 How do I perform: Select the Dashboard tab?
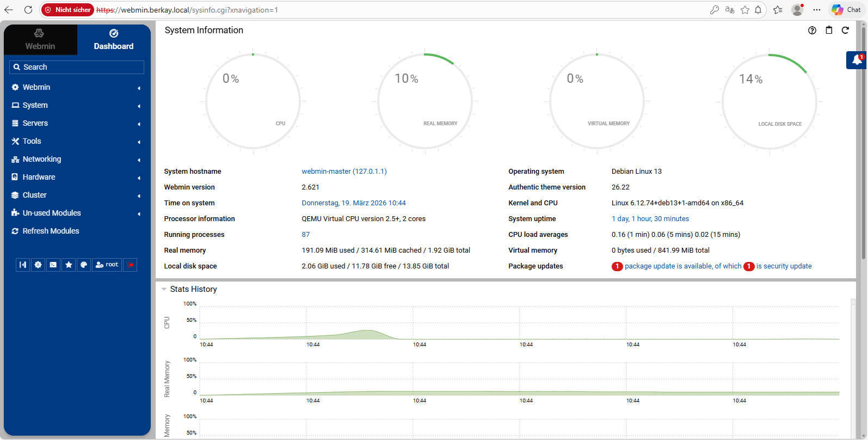113,40
